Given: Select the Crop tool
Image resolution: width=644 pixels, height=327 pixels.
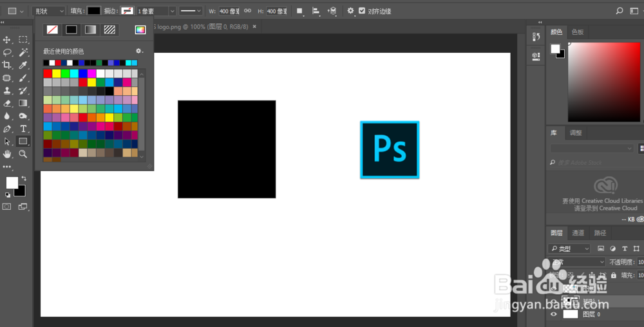Looking at the screenshot, I should click(7, 65).
